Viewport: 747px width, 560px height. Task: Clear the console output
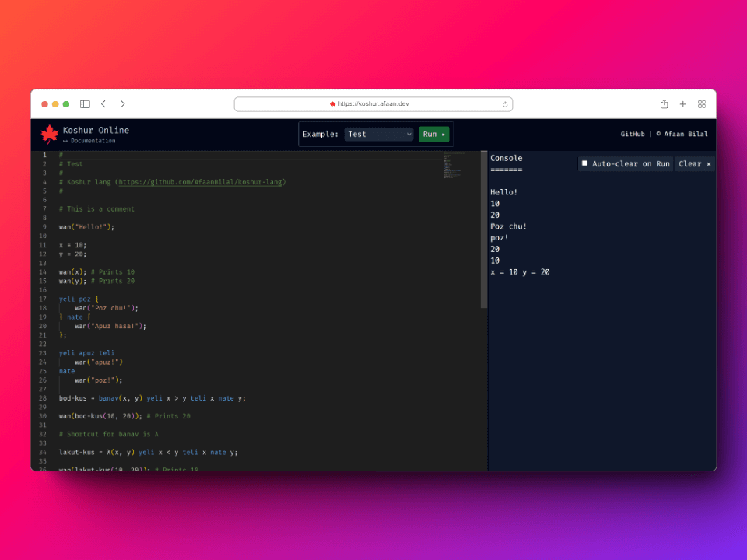click(x=695, y=164)
